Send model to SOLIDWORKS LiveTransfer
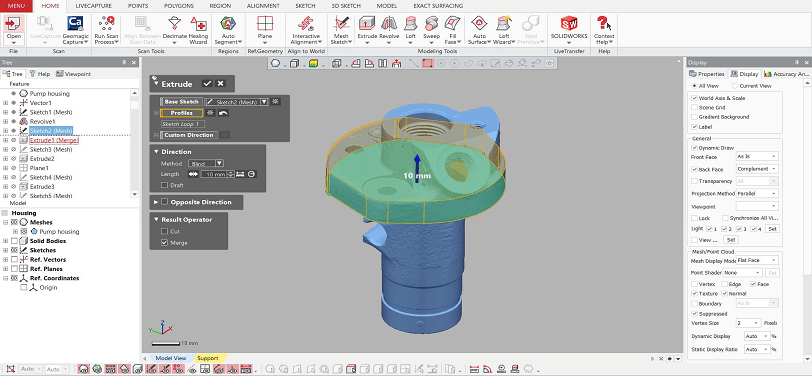812x376 pixels. [x=569, y=31]
